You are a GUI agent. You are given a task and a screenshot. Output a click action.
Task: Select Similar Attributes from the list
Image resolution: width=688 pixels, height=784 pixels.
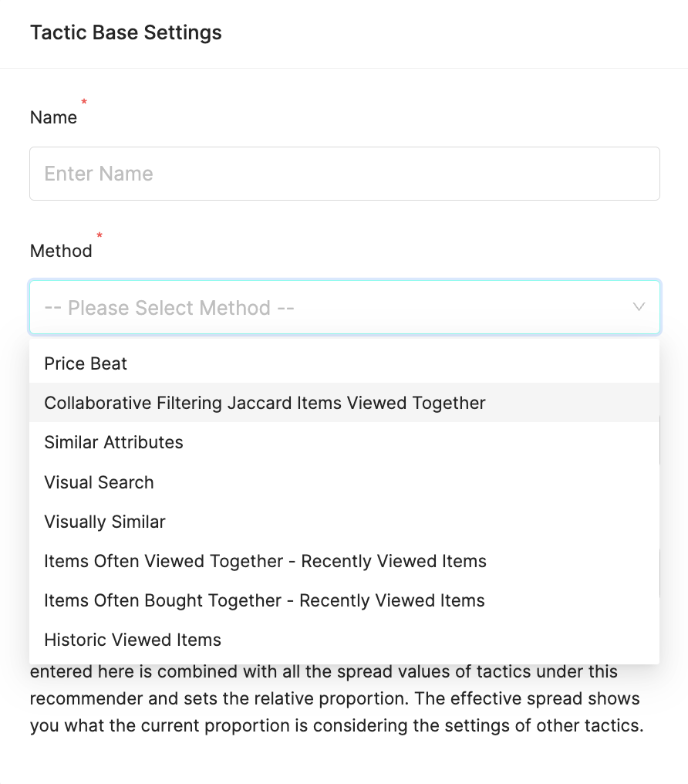click(x=113, y=442)
